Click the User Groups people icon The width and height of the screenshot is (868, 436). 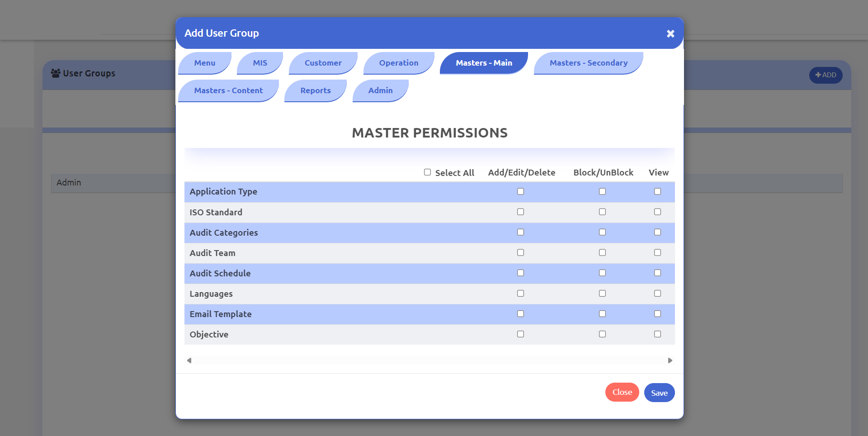56,73
